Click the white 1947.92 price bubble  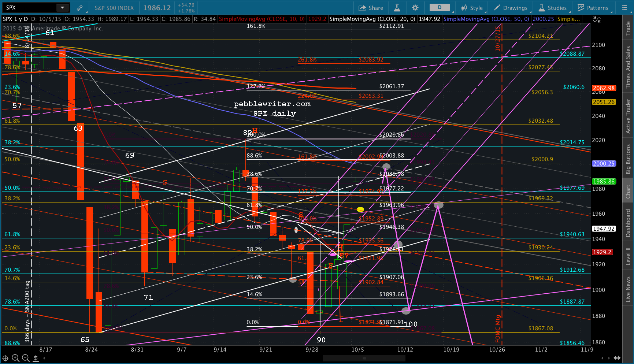604,229
